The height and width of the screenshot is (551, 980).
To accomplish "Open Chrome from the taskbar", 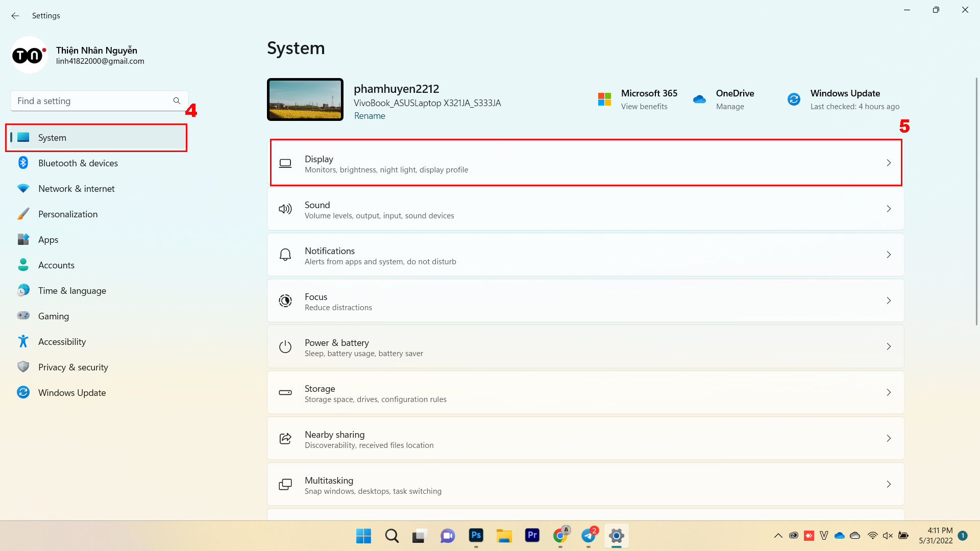I will coord(560,536).
